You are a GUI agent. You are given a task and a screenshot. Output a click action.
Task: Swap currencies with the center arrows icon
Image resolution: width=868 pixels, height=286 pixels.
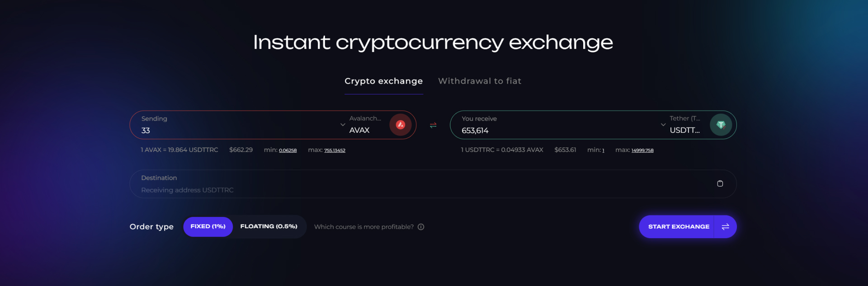pos(433,125)
